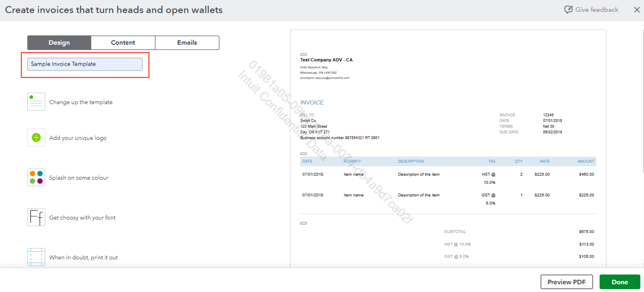The width and height of the screenshot is (644, 292).
Task: Click the Ff font icon
Action: 36,217
